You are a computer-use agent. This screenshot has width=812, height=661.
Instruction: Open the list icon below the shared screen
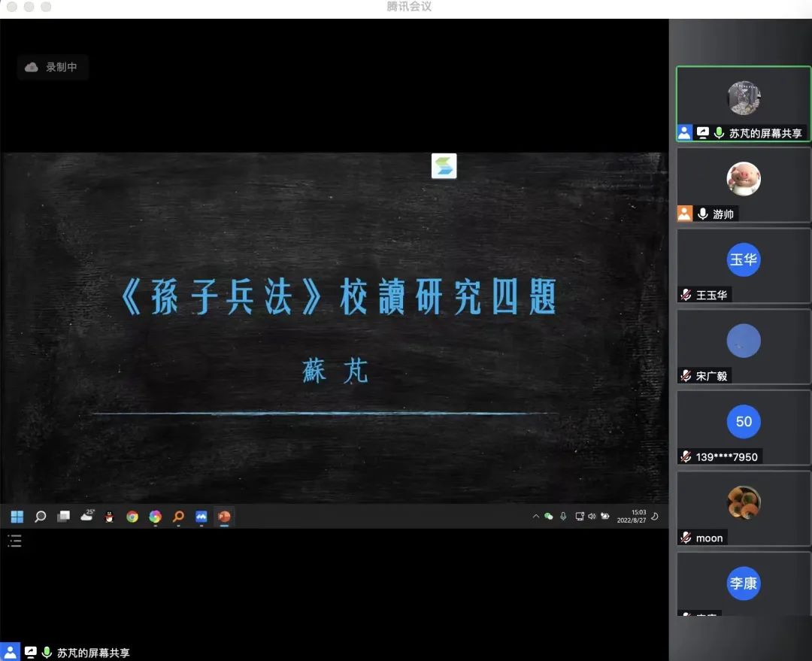[14, 540]
